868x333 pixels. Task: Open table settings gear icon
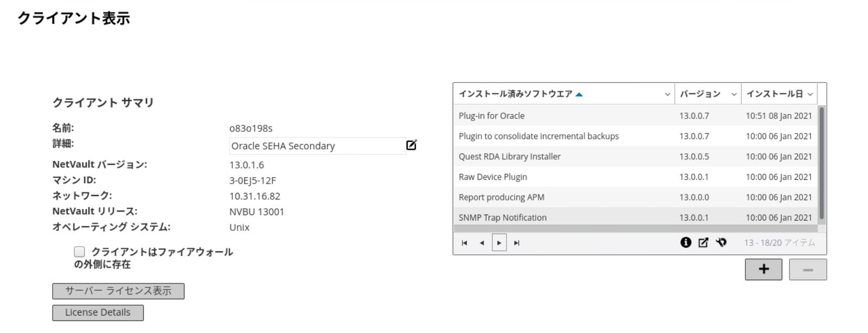[721, 242]
